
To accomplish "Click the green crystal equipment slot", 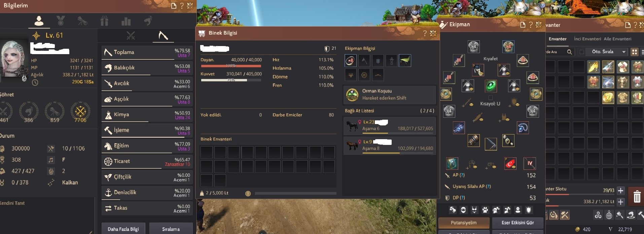I will 491,86.
